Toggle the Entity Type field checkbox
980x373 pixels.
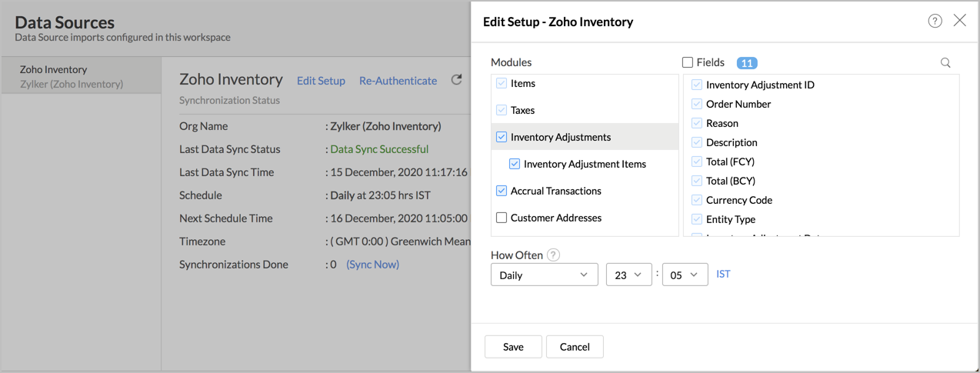click(697, 219)
